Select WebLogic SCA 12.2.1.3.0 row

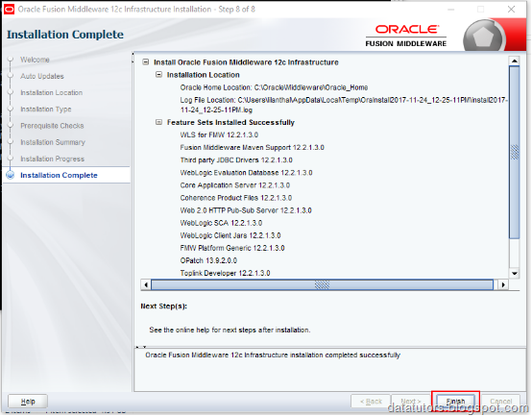221,223
